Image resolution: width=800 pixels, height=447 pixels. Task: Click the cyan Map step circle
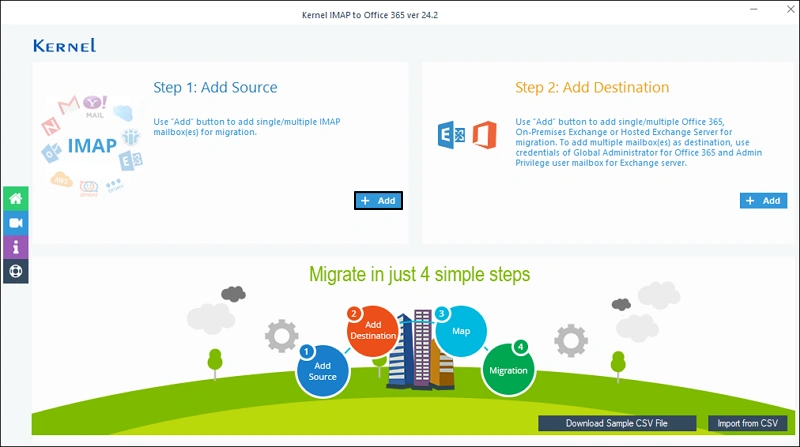(x=460, y=331)
